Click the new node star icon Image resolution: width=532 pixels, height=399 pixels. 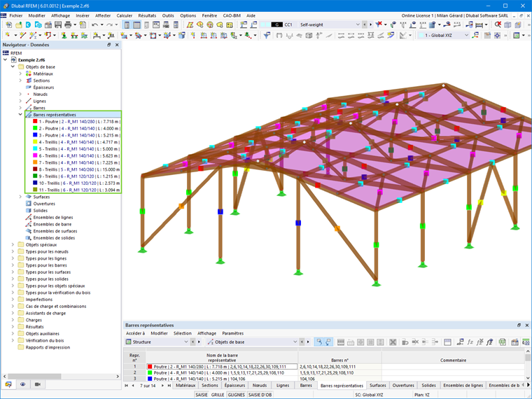pyautogui.click(x=8, y=35)
